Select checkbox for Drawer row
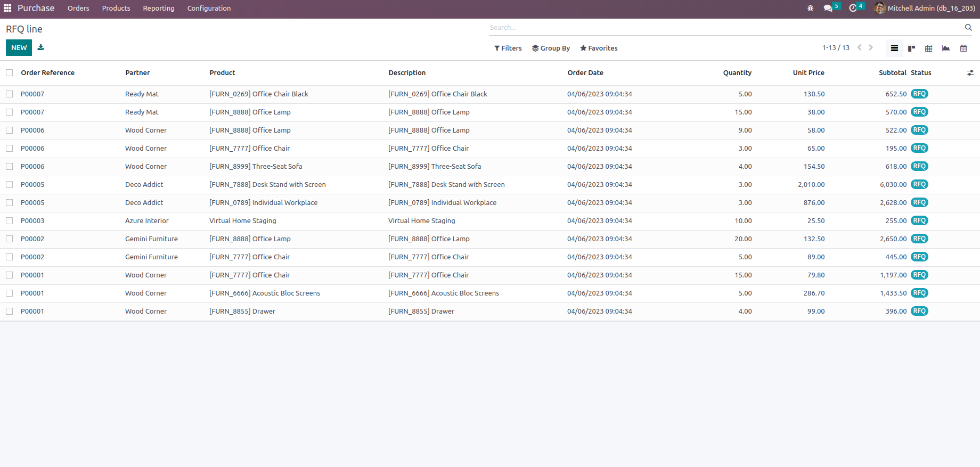 pyautogui.click(x=10, y=312)
